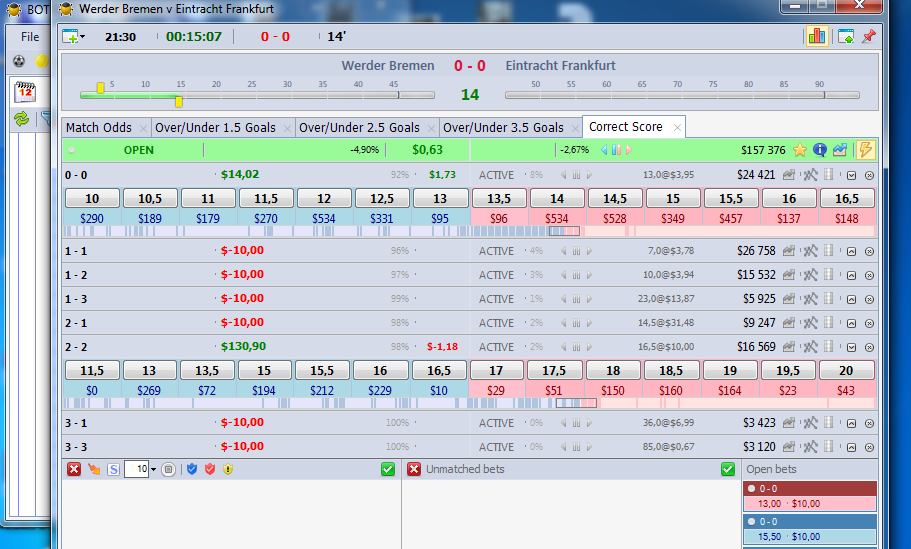Expand the 1 - 3 row price ladder
Image resolution: width=911 pixels, height=549 pixels.
pos(851,299)
